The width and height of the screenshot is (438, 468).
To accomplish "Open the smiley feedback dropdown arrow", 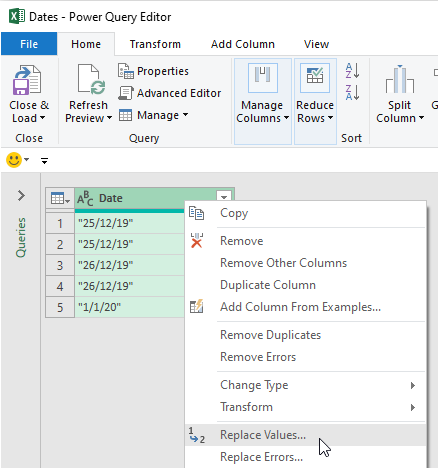I will pyautogui.click(x=27, y=160).
